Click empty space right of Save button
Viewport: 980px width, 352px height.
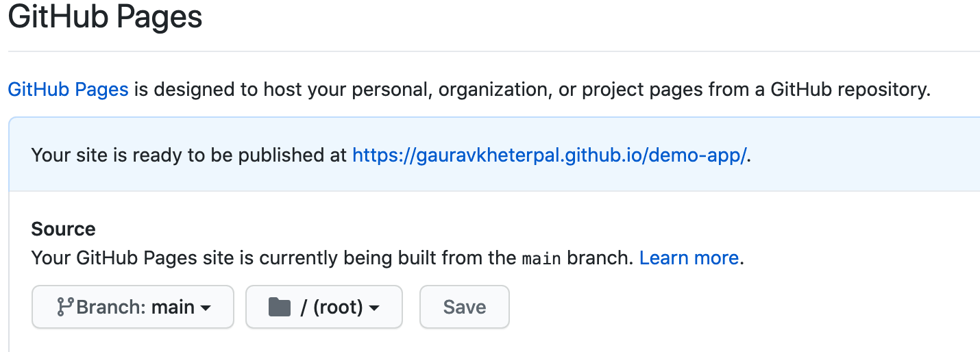click(x=685, y=307)
